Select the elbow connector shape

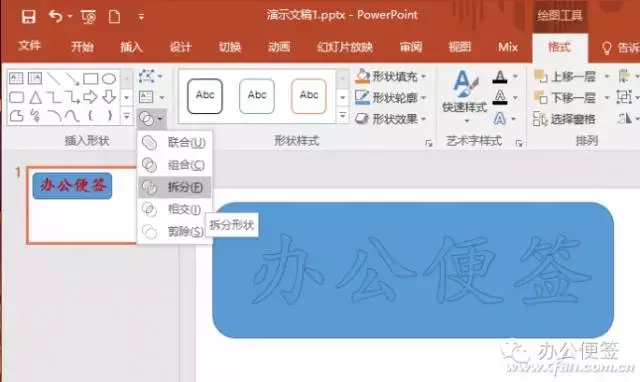53,97
